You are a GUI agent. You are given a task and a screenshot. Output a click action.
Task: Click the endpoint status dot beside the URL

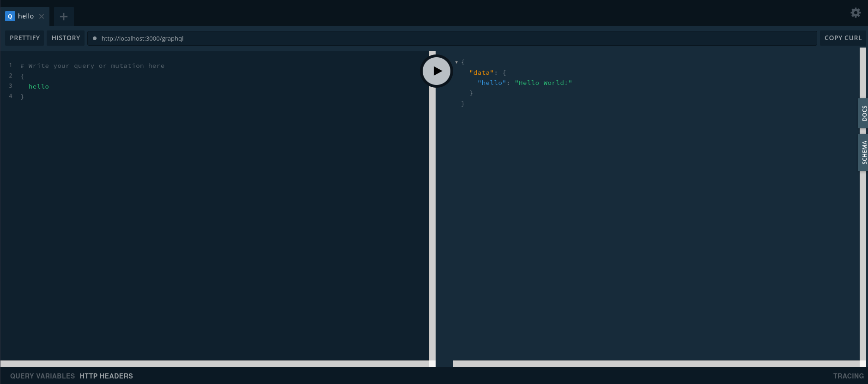tap(95, 38)
